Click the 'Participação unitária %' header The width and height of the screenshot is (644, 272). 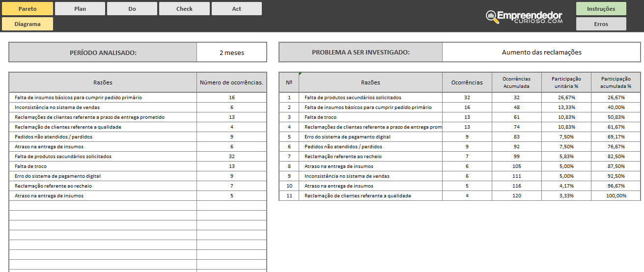point(566,82)
